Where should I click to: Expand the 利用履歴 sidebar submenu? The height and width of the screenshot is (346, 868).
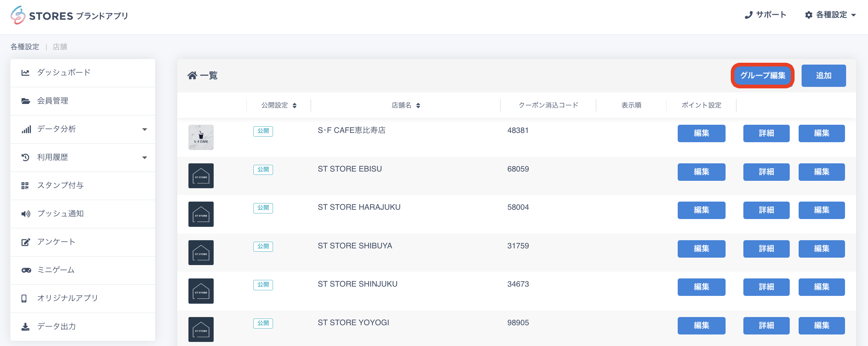click(144, 157)
